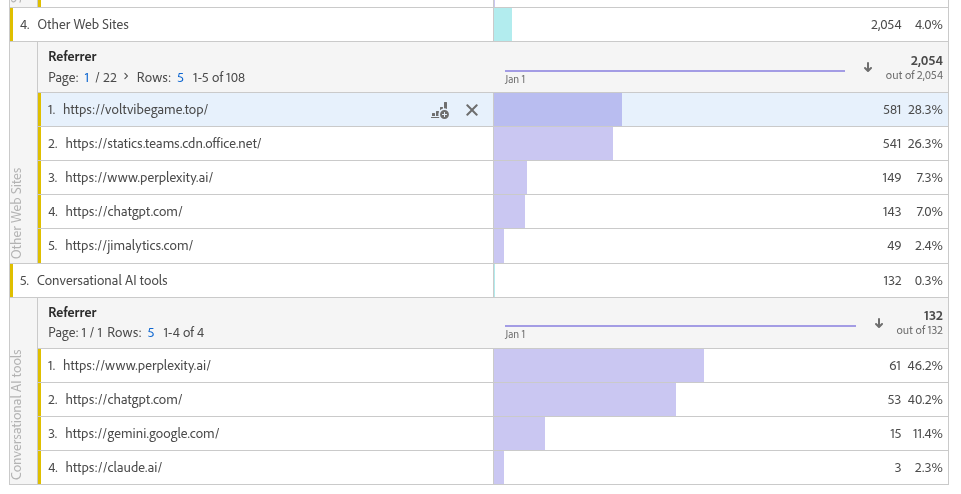The image size is (961, 494).
Task: Click the breakdown icon on the voltvibegame.top row
Action: pos(440,110)
